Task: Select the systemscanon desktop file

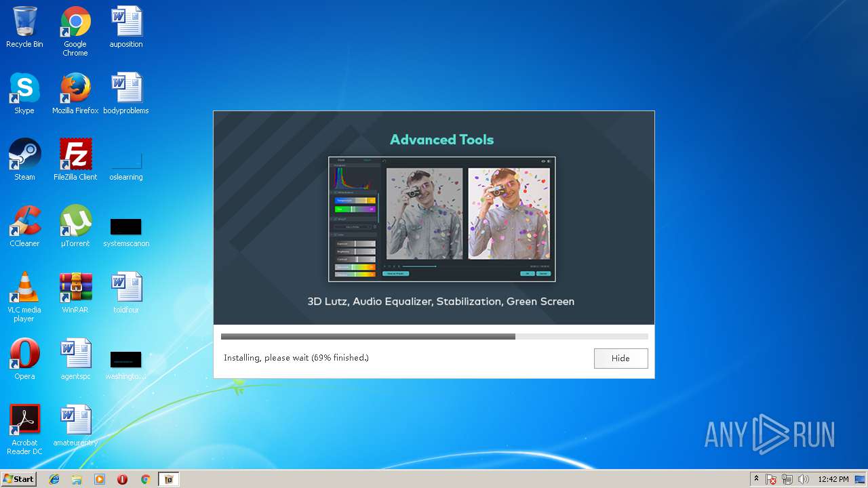Action: (126, 232)
